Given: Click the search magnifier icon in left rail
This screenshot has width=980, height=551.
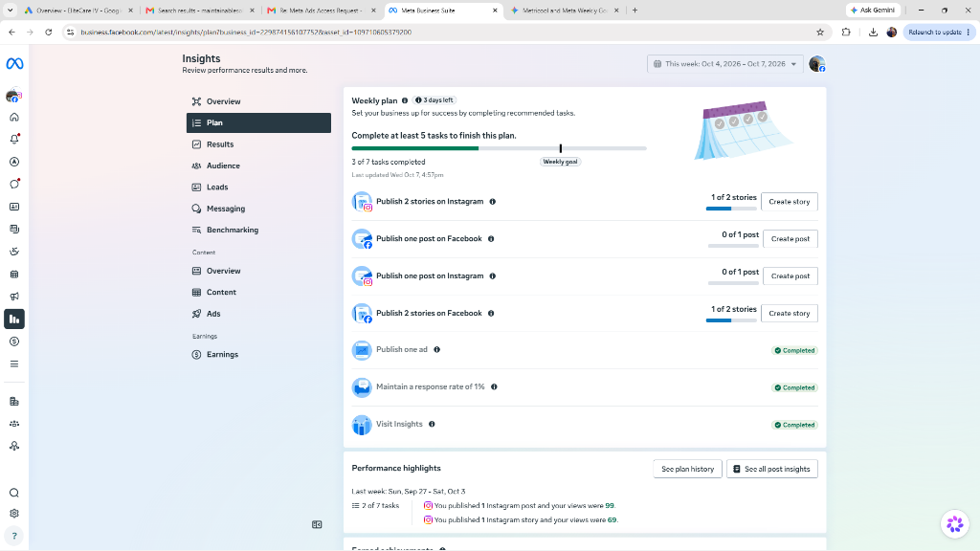Looking at the screenshot, I should tap(14, 493).
